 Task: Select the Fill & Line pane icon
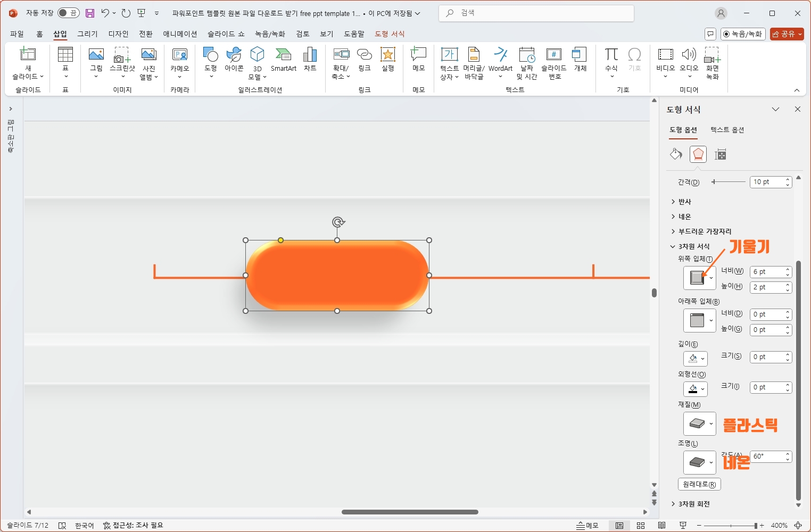click(676, 154)
